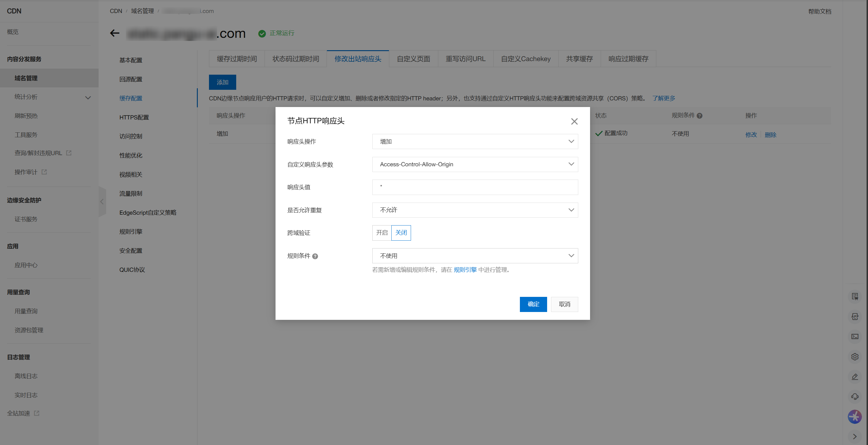The width and height of the screenshot is (868, 445).
Task: Open the APP mobile console icon
Action: pos(855,316)
